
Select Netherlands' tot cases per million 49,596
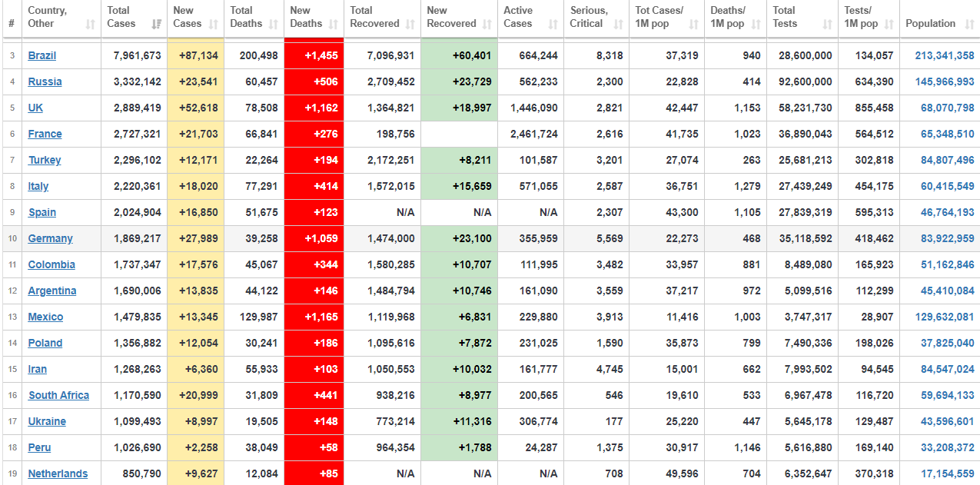(667, 473)
